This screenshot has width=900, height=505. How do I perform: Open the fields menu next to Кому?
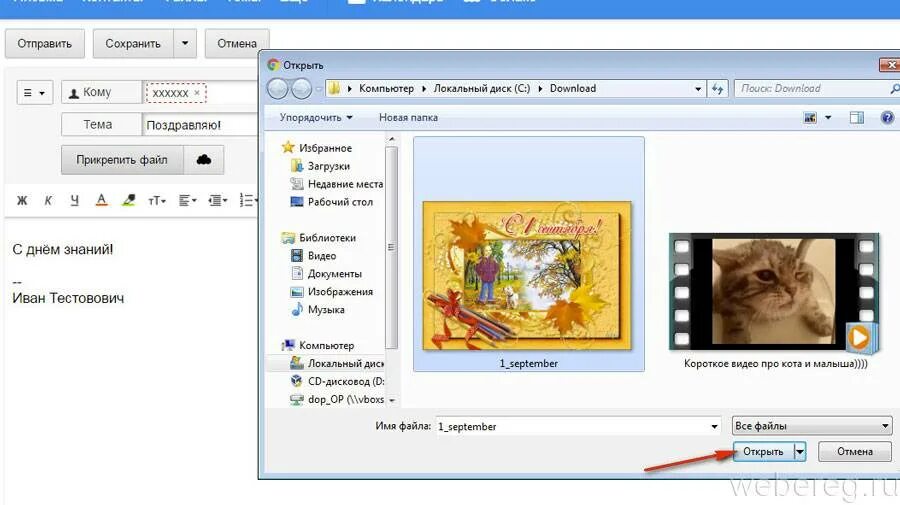[34, 92]
